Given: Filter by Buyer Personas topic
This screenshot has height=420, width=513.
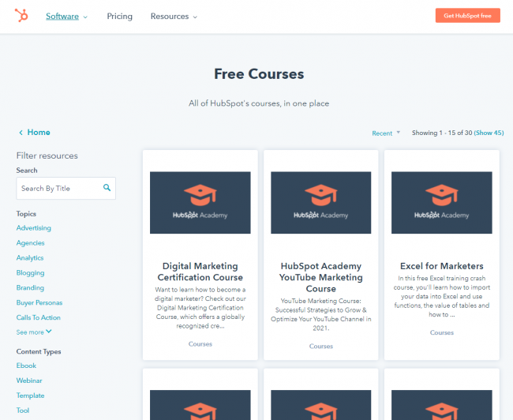Looking at the screenshot, I should pos(39,302).
